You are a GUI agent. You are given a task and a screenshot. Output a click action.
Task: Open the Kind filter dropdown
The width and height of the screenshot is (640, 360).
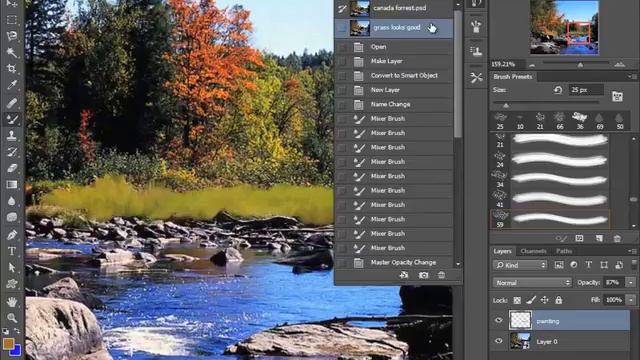click(x=520, y=265)
